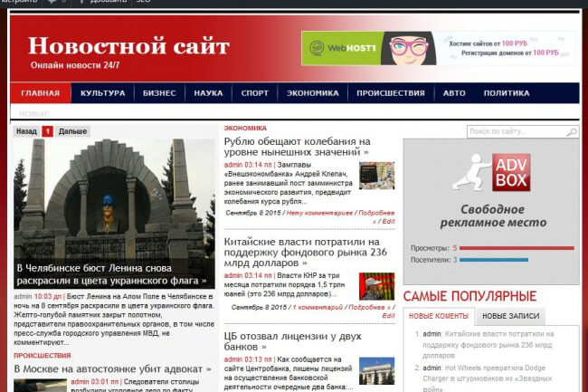
Task: Open the Наука menu item
Action: (x=208, y=93)
